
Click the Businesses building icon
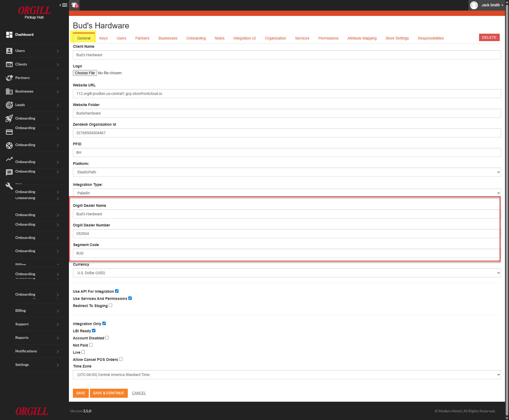pos(9,91)
